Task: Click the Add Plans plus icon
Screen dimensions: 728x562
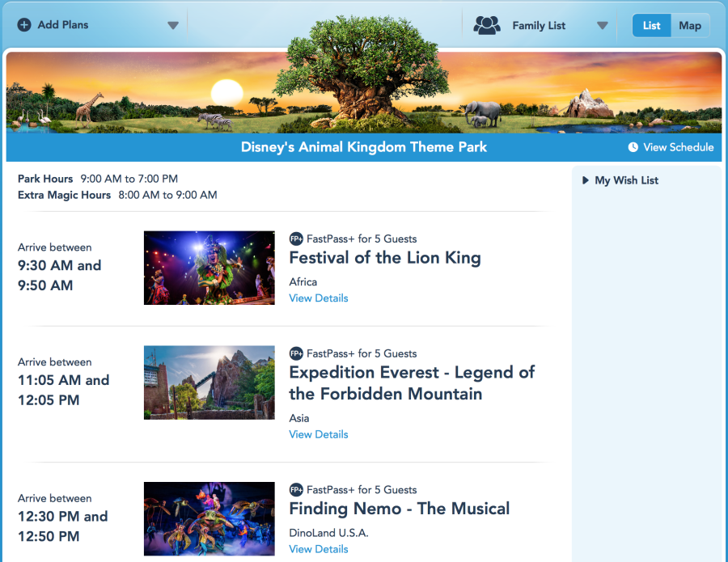Action: (24, 24)
